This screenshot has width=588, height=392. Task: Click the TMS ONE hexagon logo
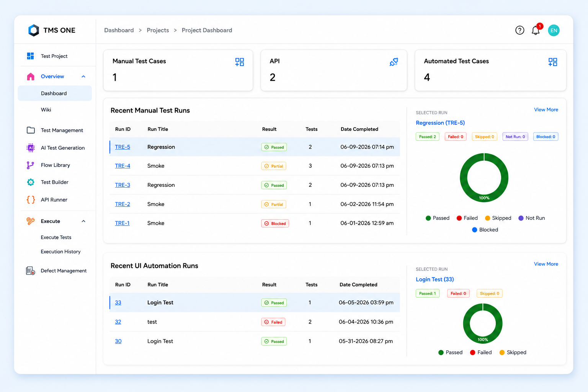click(x=34, y=30)
